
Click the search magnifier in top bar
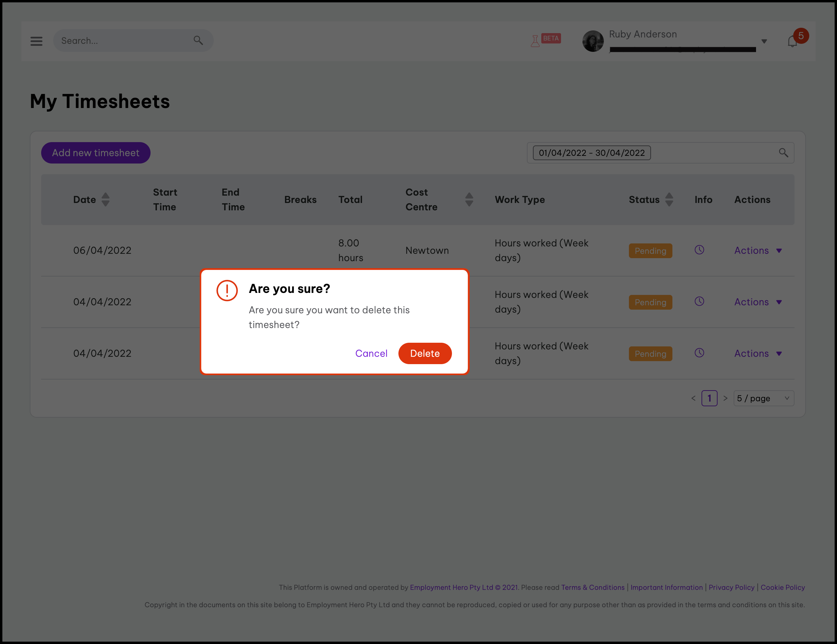pyautogui.click(x=198, y=40)
